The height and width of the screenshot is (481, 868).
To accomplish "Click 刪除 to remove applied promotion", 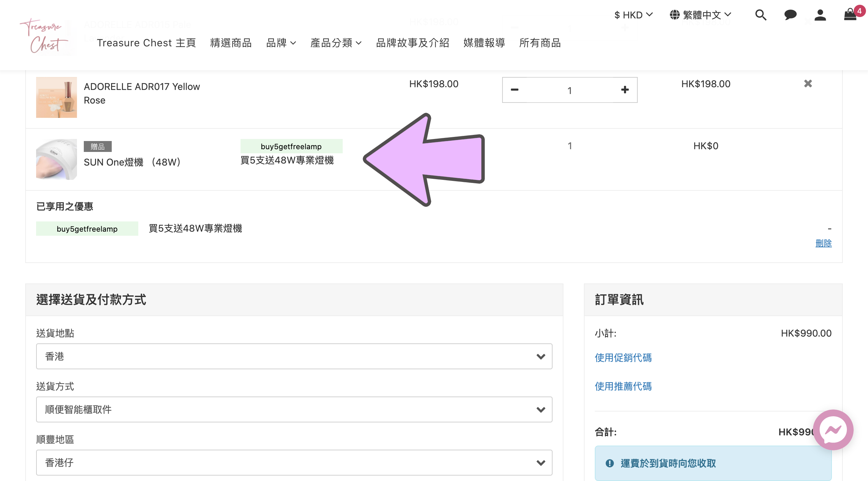I will (823, 243).
